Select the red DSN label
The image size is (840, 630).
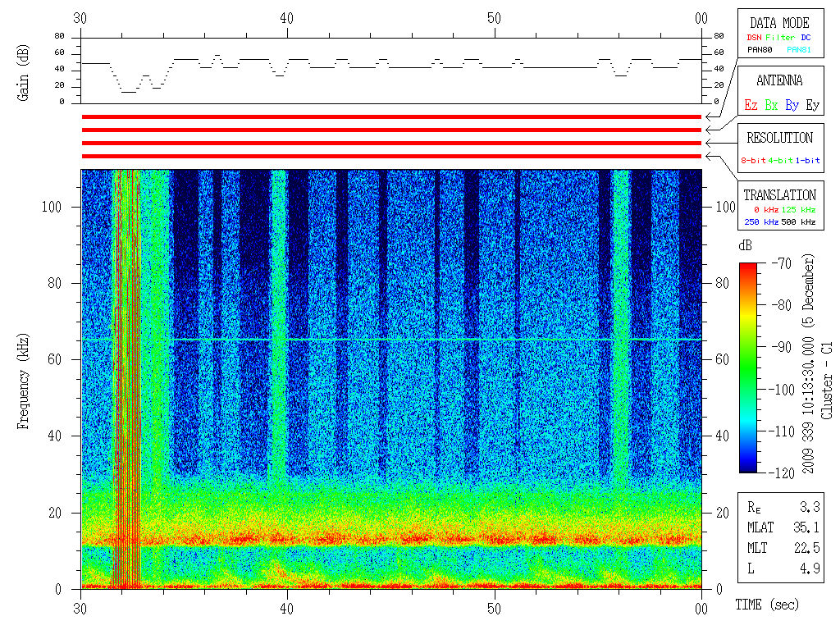click(754, 38)
